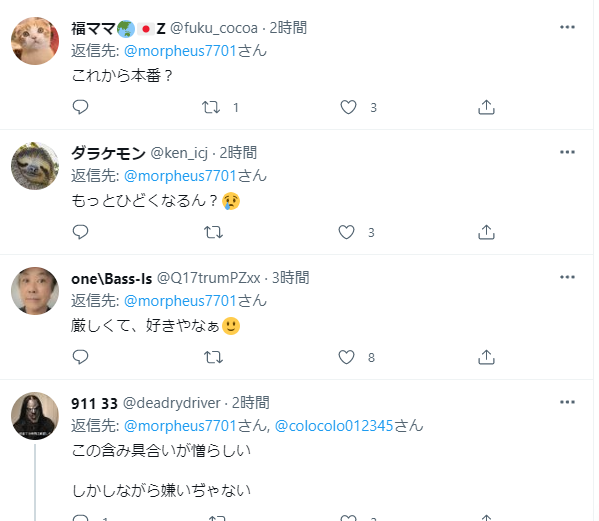Share the @Q17trumPZxx tweet
The width and height of the screenshot is (599, 521).
[486, 357]
